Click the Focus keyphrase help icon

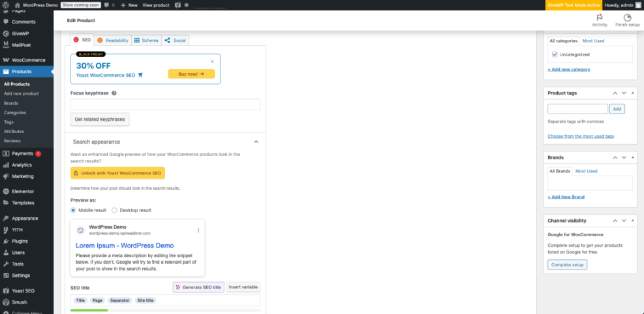pyautogui.click(x=114, y=93)
